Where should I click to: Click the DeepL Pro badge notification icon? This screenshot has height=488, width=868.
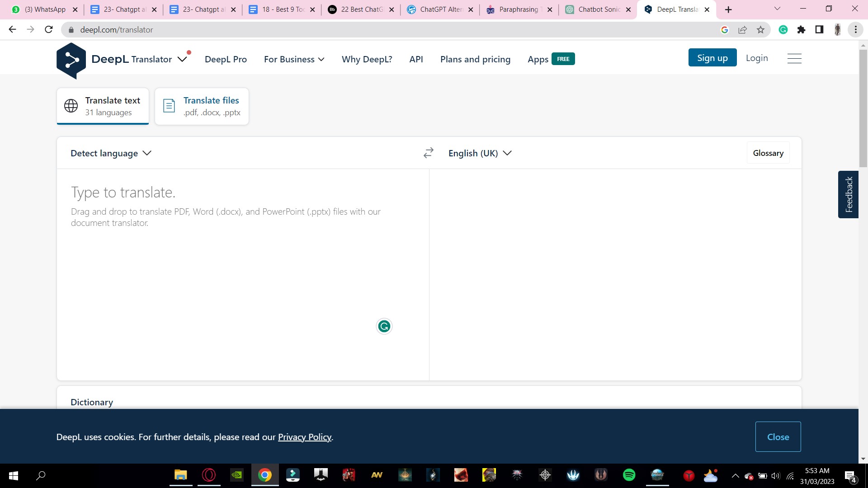[189, 52]
